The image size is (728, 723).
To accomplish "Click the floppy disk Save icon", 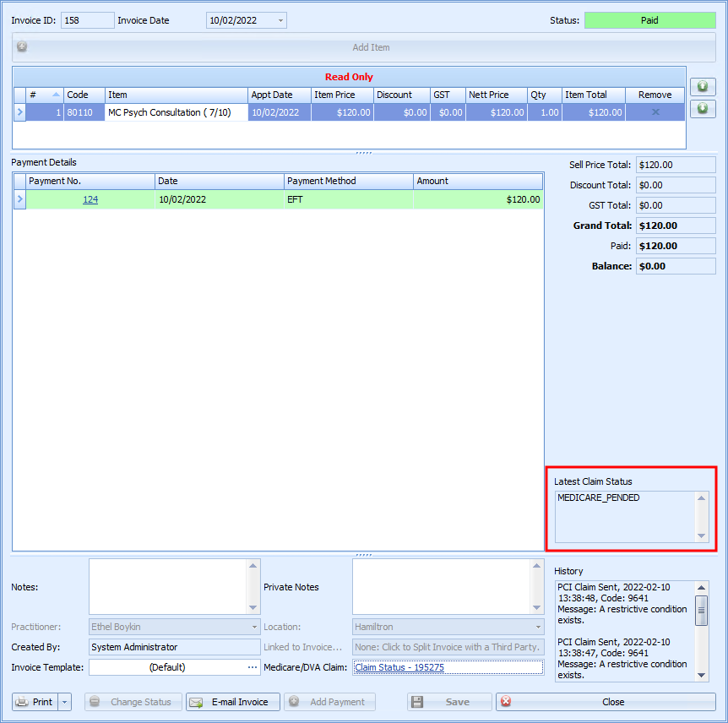I will (417, 702).
